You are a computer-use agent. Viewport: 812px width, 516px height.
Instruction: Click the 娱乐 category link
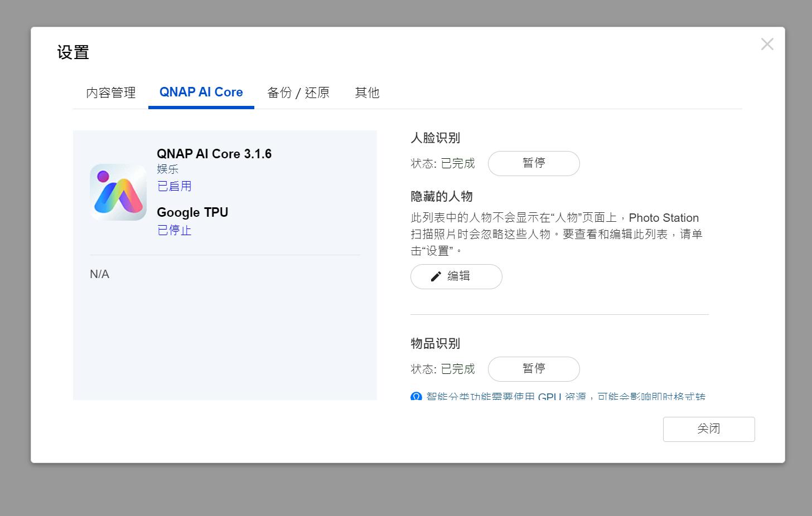[x=168, y=169]
